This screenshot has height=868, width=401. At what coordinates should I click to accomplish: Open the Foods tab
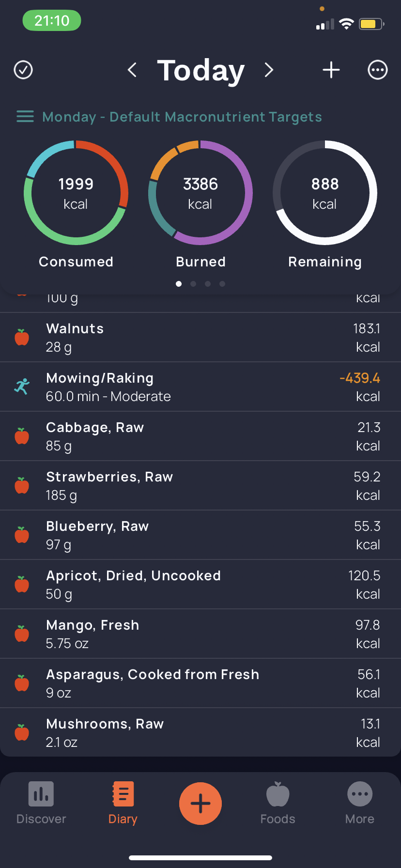point(278,803)
